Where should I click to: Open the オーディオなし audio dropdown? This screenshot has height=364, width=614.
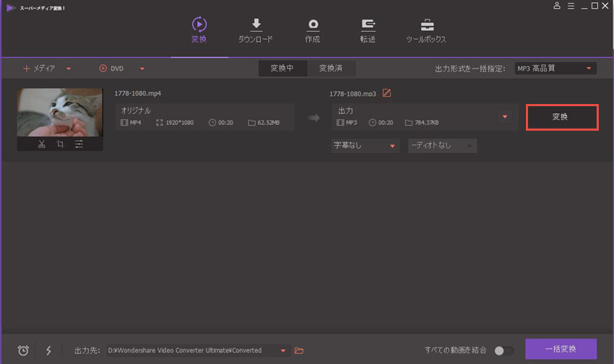pos(443,146)
